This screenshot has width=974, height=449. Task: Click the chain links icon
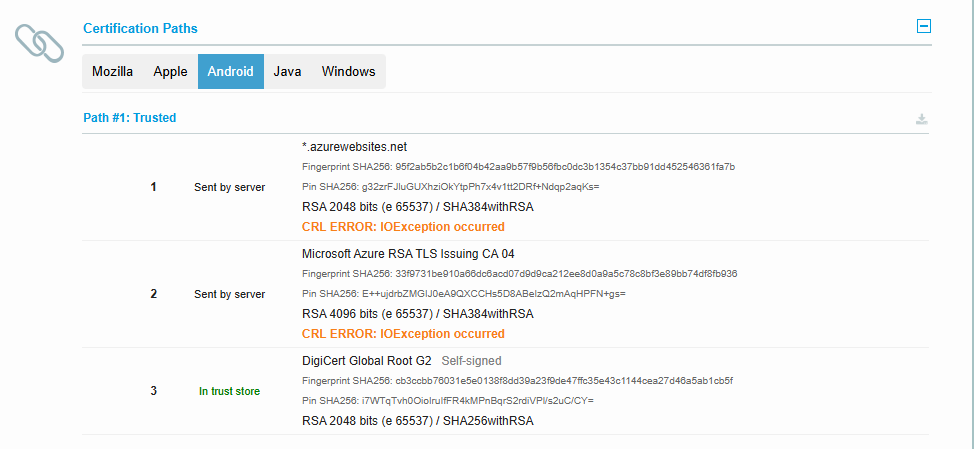point(40,43)
